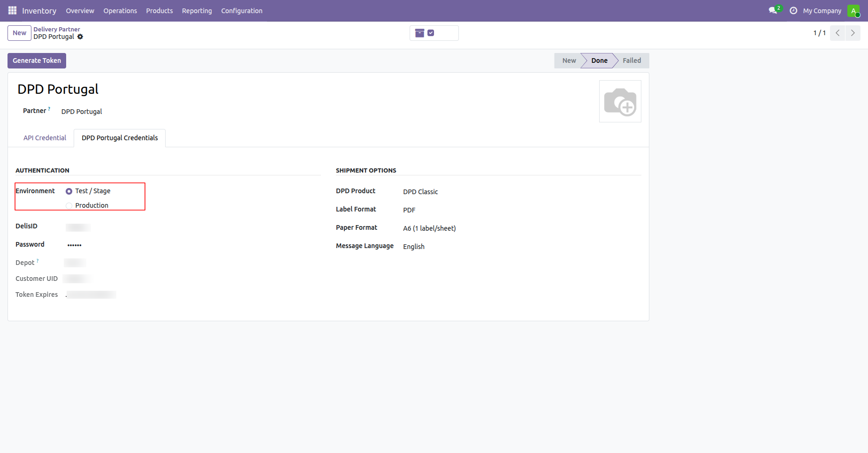Open the conversations icon with 2 badge
Viewport: 868px width, 453px height.
[775, 10]
